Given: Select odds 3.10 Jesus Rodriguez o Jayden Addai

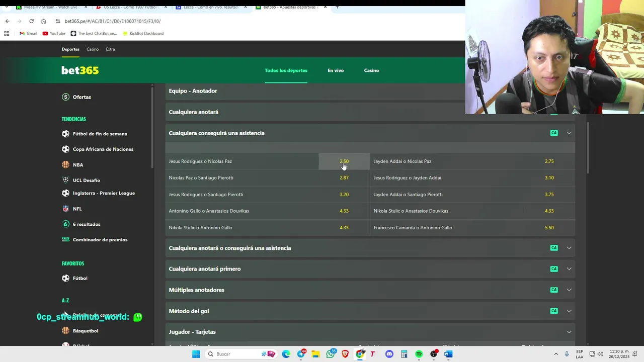Looking at the screenshot, I should [549, 177].
